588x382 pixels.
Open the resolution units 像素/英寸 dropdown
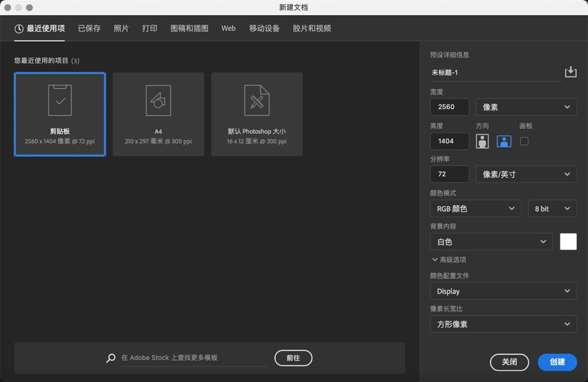click(x=526, y=174)
